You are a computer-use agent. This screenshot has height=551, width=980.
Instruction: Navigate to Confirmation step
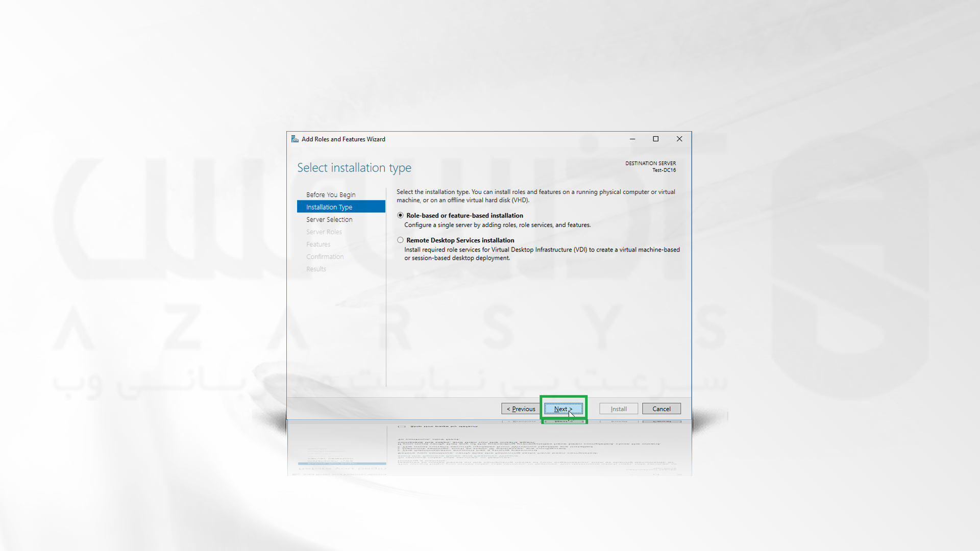(325, 256)
